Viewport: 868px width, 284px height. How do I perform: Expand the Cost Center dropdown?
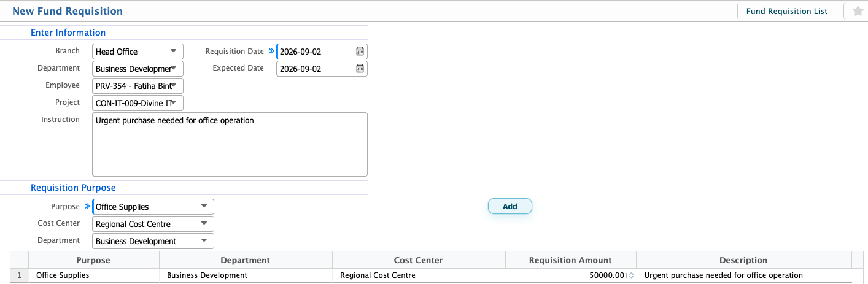tap(204, 224)
